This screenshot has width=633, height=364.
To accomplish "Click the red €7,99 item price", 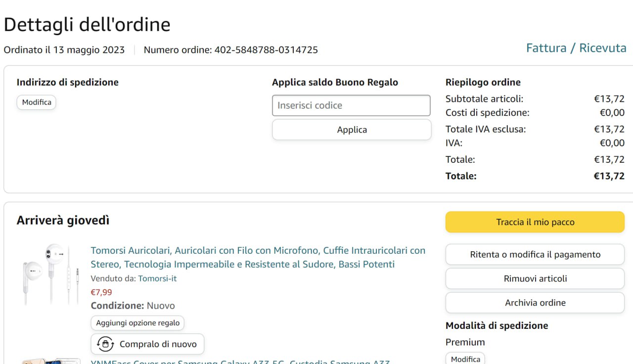I will click(x=101, y=292).
